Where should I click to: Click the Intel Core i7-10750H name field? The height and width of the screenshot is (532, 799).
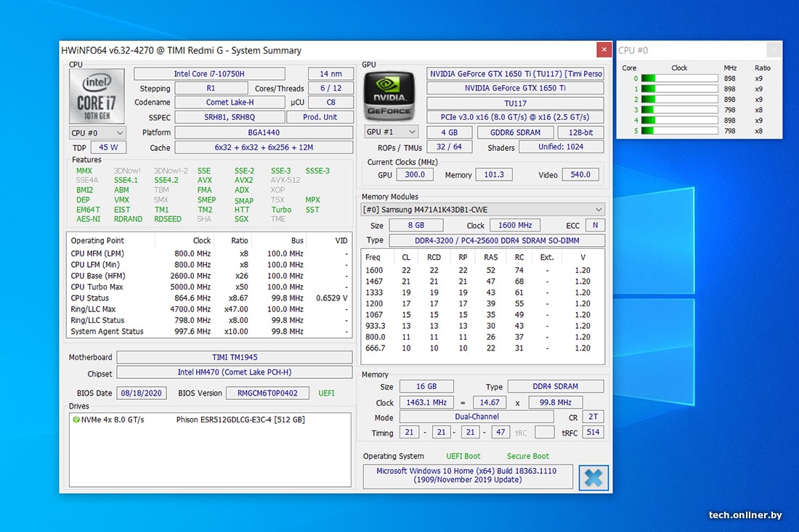[x=209, y=74]
